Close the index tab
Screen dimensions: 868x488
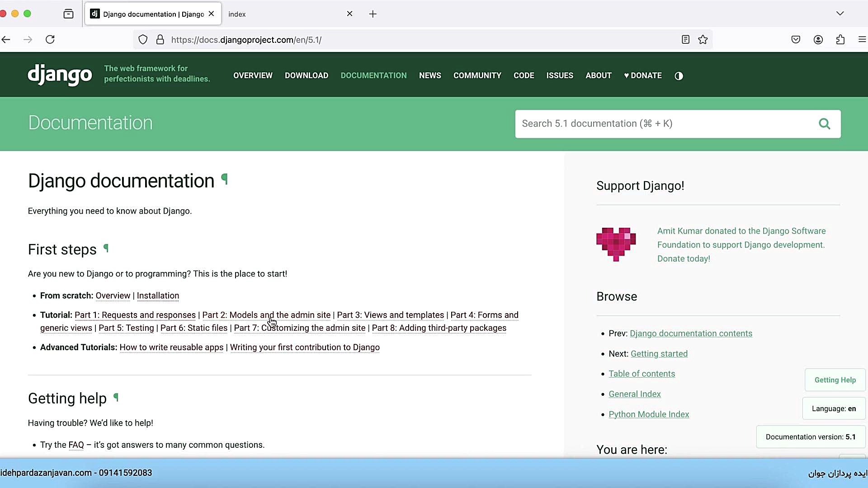click(x=349, y=14)
